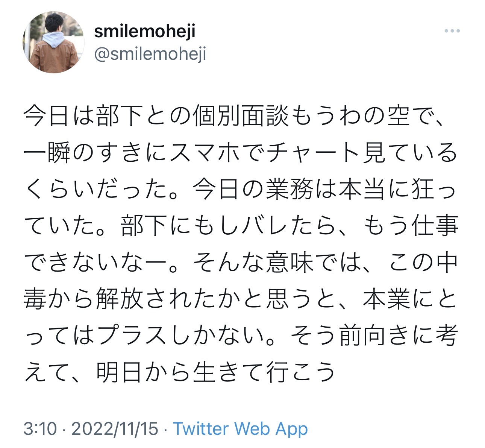Image resolution: width=485 pixels, height=448 pixels.
Task: Select the 3:10 timestamp
Action: (x=40, y=429)
